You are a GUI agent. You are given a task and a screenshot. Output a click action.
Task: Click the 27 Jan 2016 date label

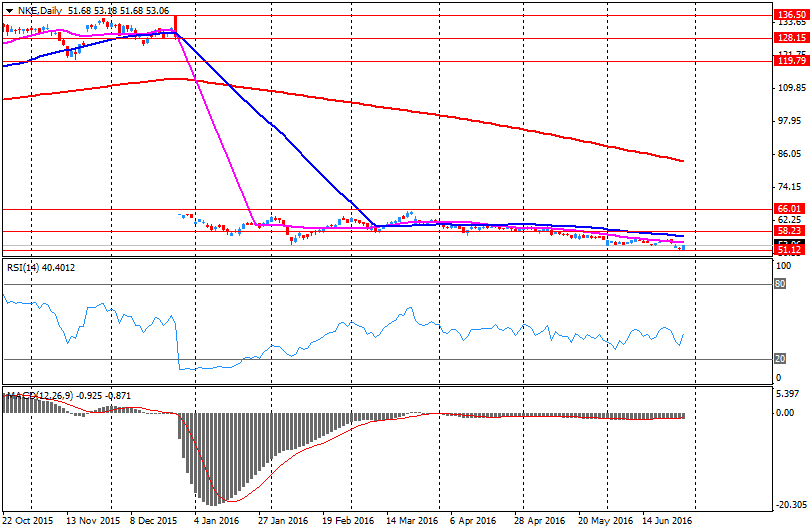coord(283,520)
